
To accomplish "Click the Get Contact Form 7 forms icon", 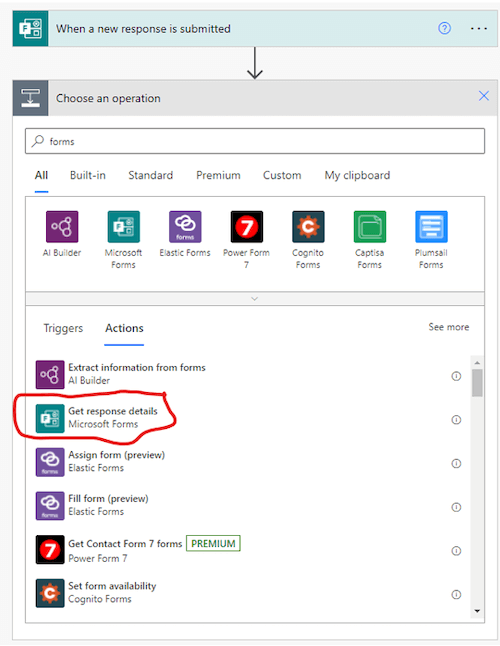I will [x=50, y=550].
